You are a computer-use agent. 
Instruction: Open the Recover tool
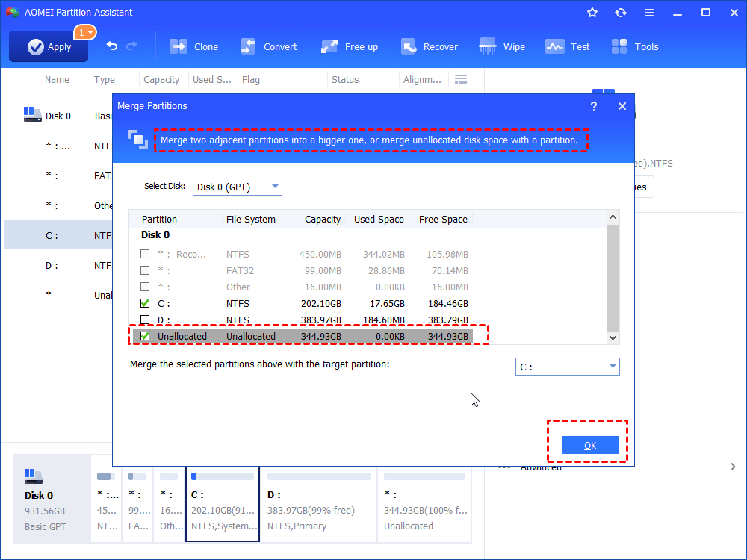point(430,46)
